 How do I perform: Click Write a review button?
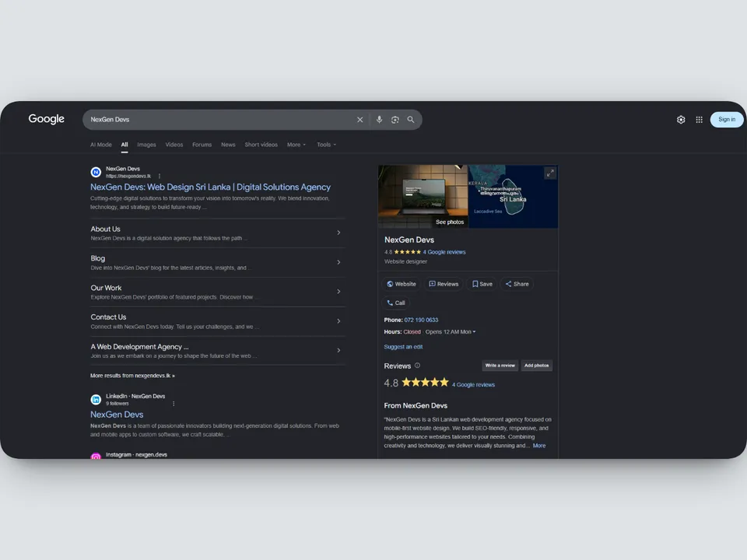pos(500,366)
